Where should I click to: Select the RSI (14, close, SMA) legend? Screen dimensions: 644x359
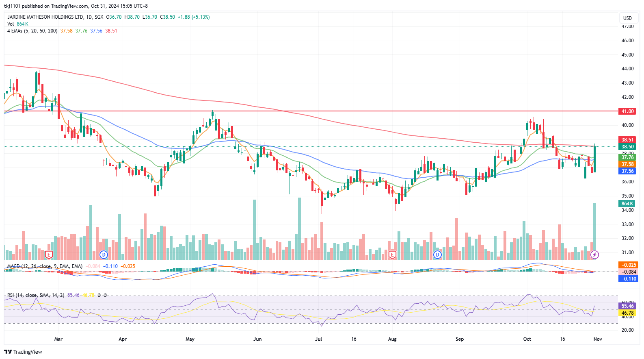click(36, 295)
